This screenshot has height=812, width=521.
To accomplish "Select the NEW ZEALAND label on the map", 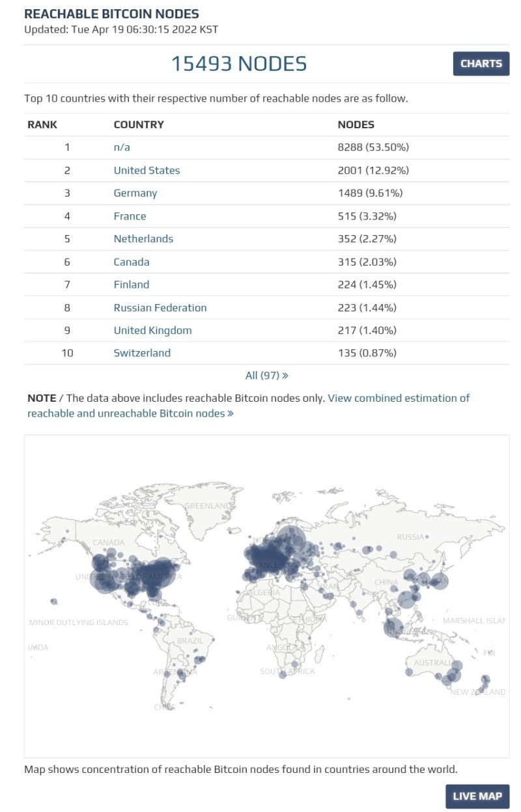I will 478,692.
